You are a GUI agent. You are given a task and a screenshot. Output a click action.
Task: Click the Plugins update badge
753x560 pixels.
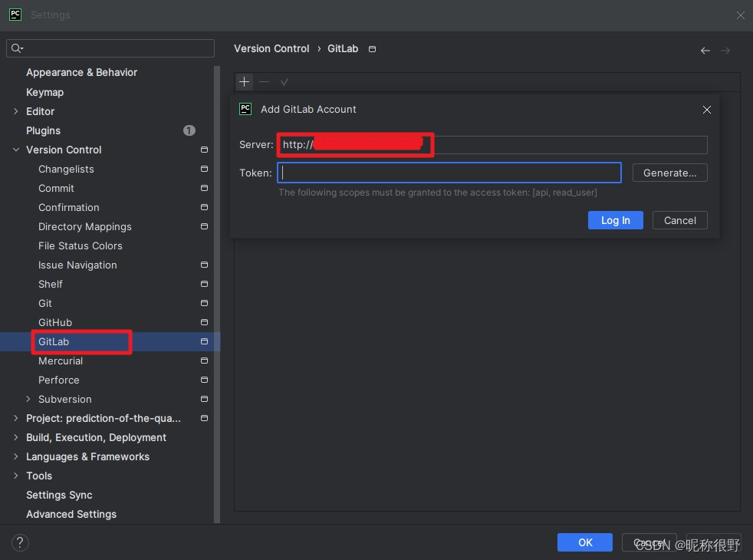point(189,130)
